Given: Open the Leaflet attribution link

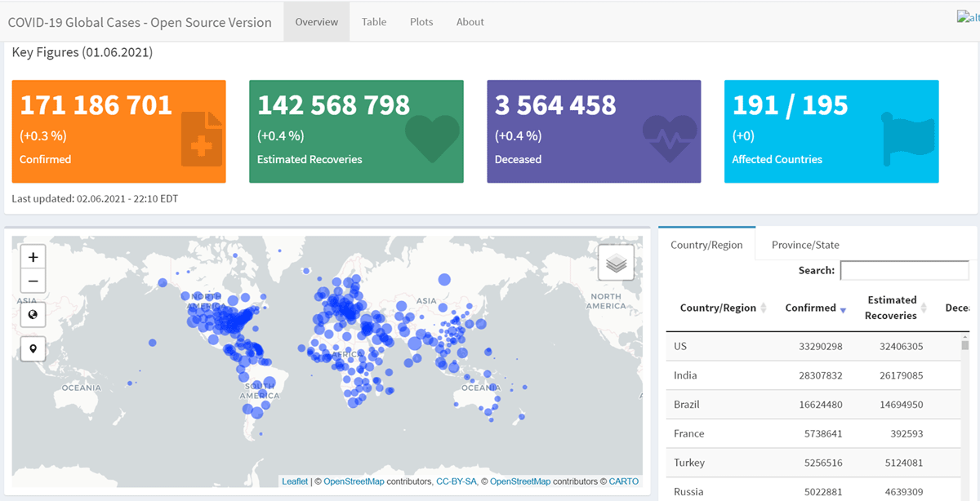Looking at the screenshot, I should (x=295, y=481).
